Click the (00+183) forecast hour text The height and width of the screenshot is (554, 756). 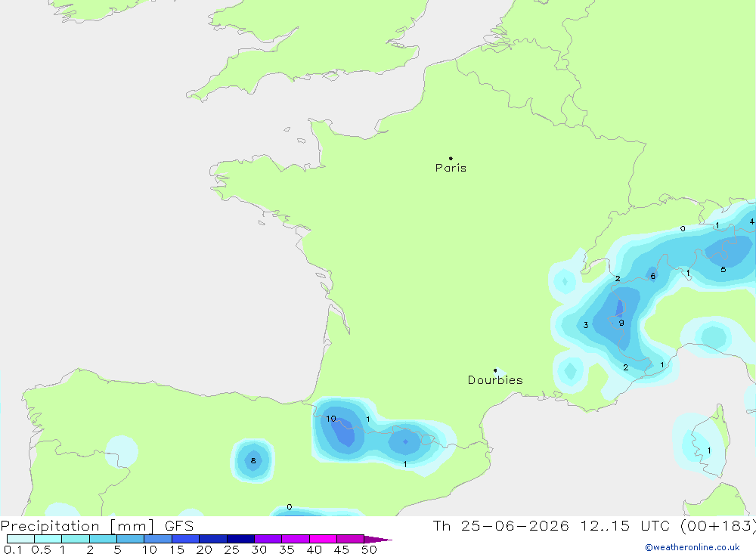(718, 526)
